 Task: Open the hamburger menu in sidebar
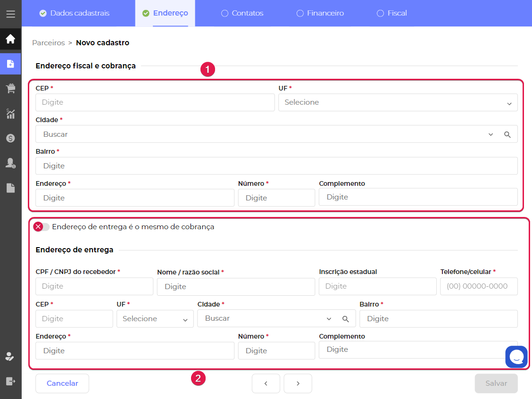click(10, 14)
